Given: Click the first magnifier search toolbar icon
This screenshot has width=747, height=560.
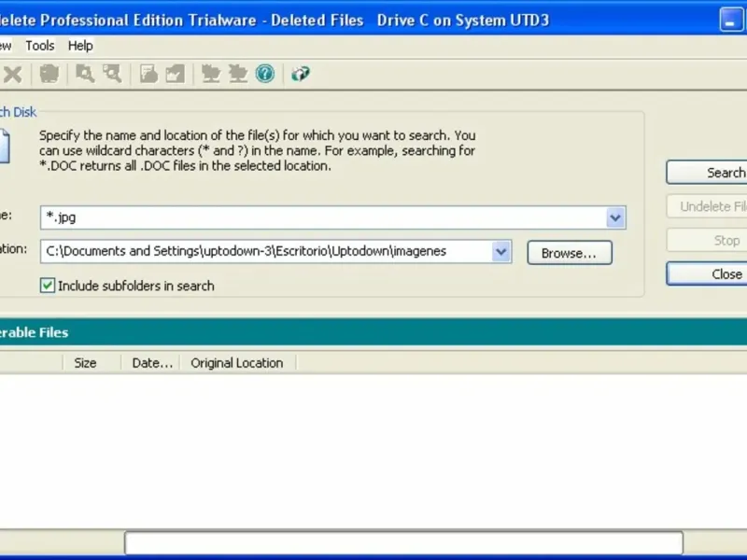Looking at the screenshot, I should pos(85,74).
